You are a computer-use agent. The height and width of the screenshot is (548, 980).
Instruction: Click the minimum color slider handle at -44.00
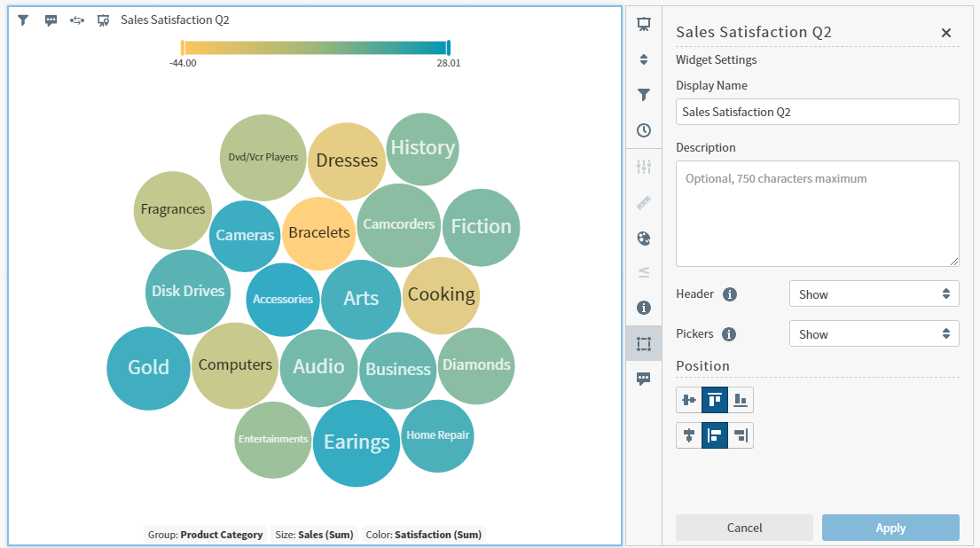tap(183, 48)
